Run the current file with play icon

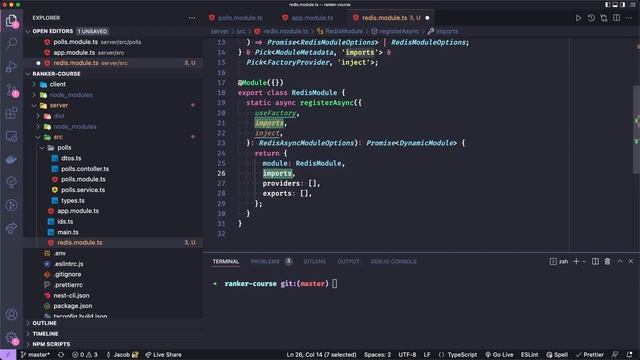click(x=578, y=18)
